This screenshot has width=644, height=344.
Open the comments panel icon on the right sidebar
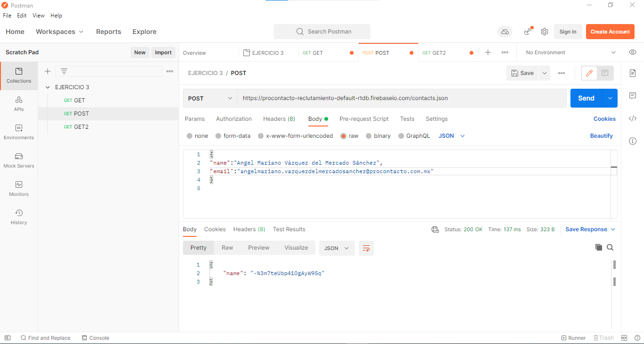(633, 96)
